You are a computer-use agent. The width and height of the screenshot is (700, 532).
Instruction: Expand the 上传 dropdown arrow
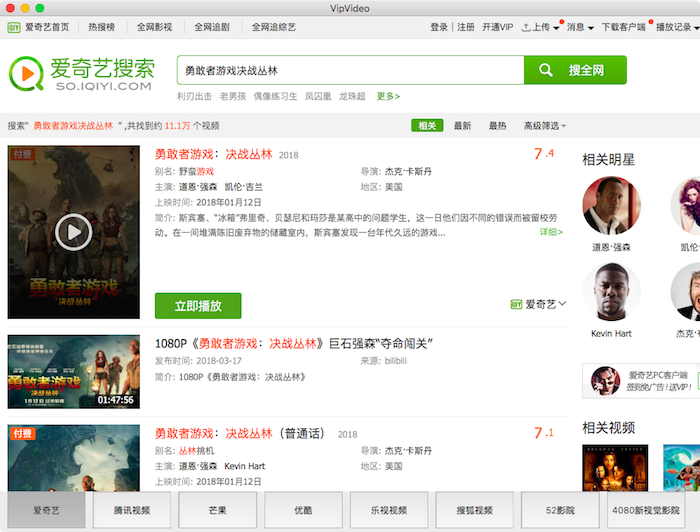[x=556, y=28]
